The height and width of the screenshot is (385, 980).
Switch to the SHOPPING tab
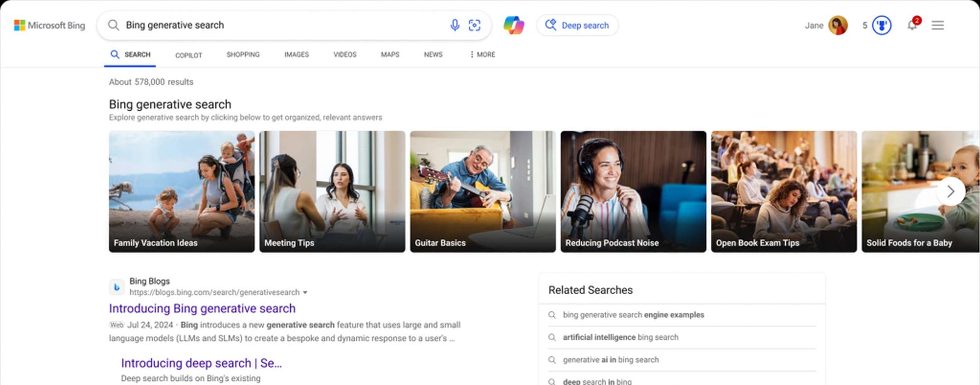pos(243,54)
